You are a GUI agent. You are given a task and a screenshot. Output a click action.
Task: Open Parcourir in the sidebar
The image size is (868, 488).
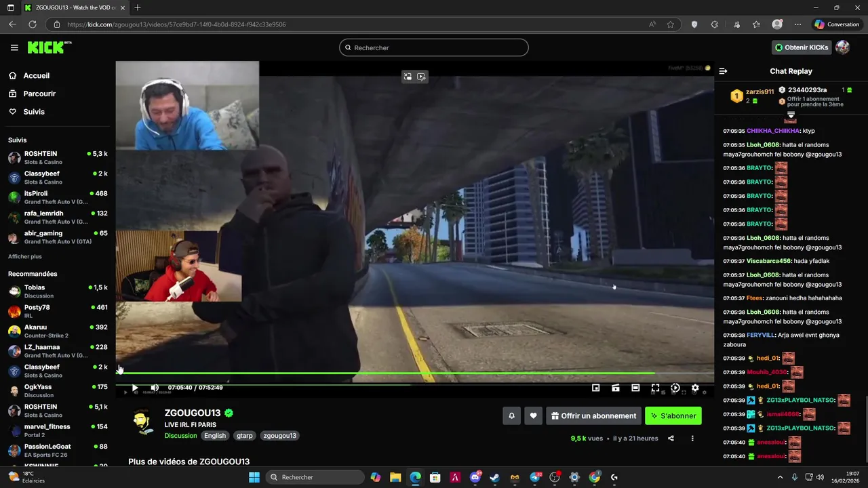[x=39, y=94]
